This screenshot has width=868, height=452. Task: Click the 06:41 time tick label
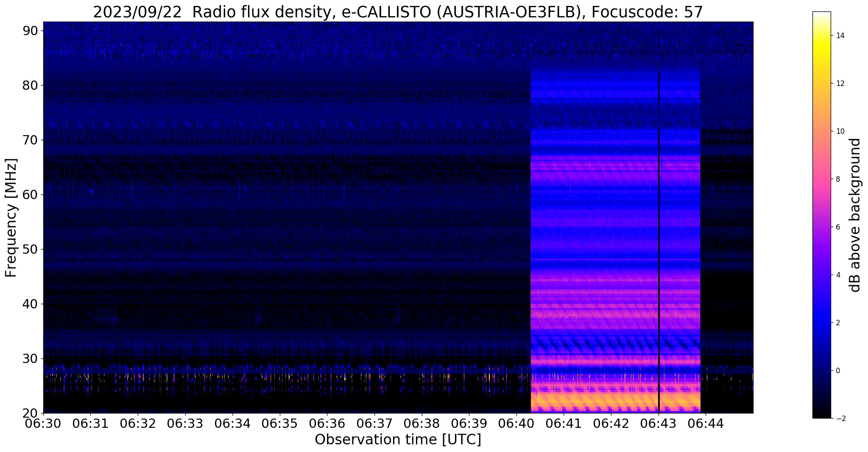[x=564, y=424]
